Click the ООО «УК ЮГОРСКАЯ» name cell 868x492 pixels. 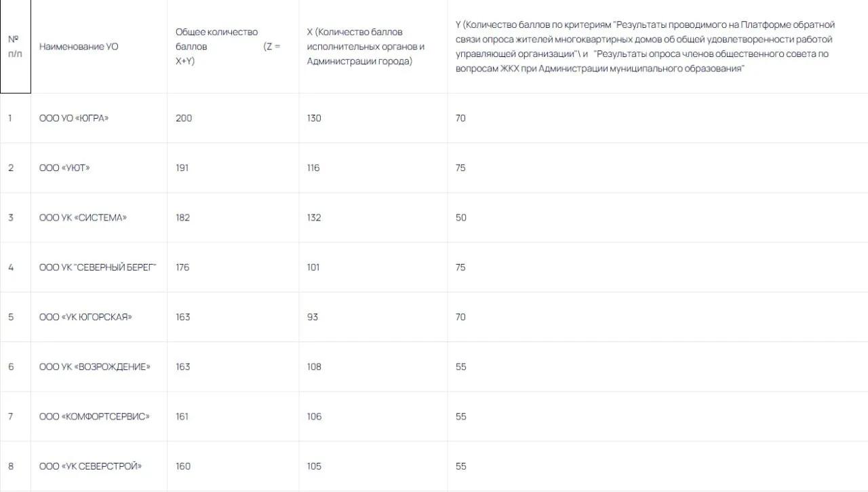coord(85,317)
